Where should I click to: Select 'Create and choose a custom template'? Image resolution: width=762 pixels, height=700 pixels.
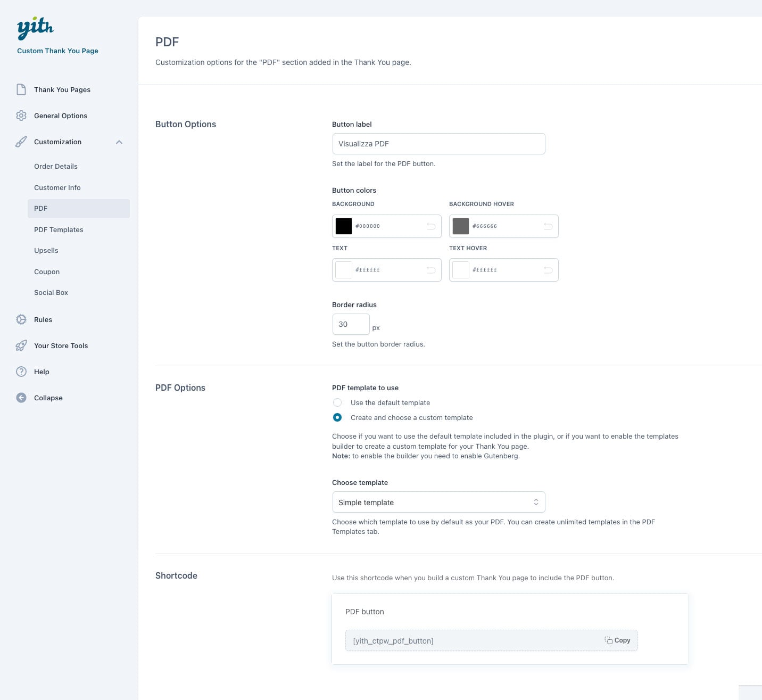click(337, 417)
